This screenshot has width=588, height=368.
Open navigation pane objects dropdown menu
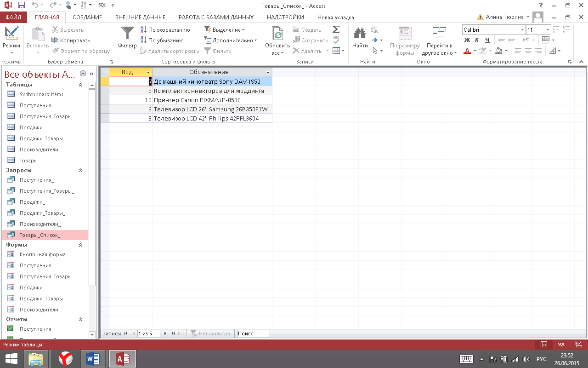[83, 74]
